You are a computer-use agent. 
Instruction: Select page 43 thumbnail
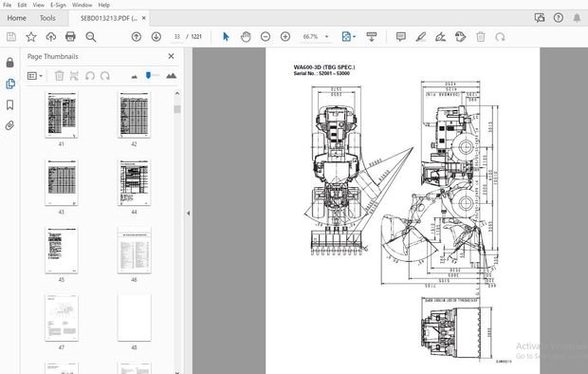(x=62, y=182)
